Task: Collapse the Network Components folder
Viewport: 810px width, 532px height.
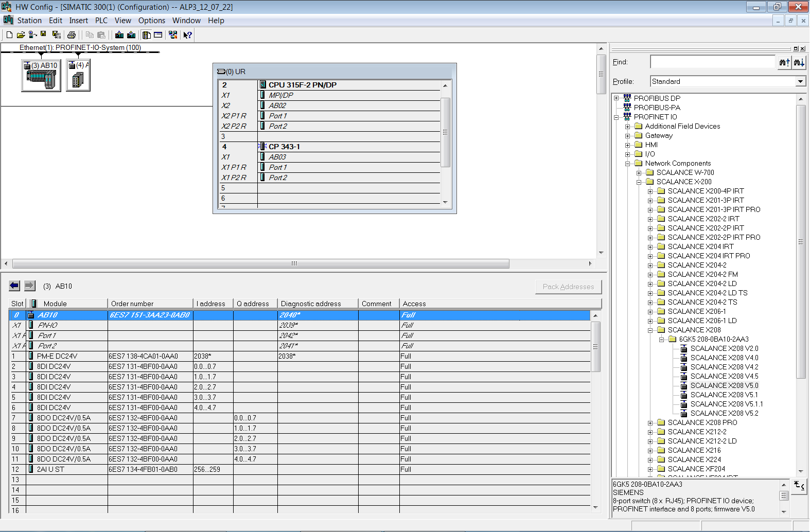Action: [x=627, y=164]
